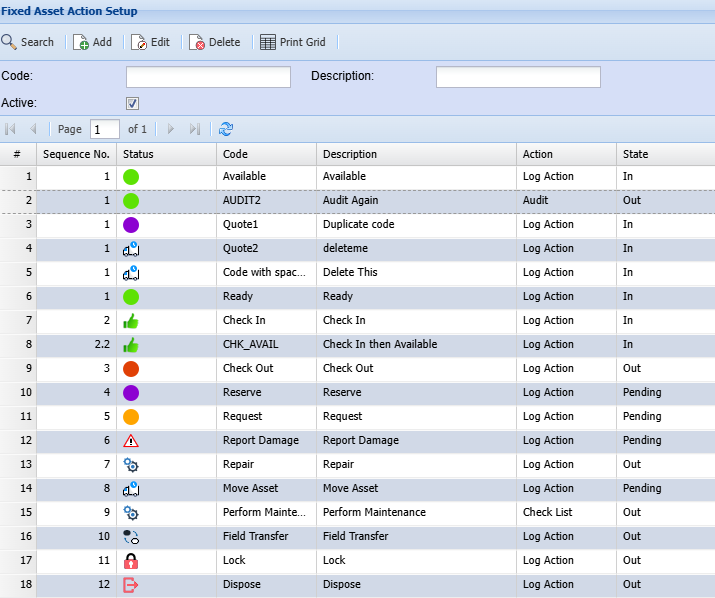Add a new fixed asset action
Screen dimensions: 715x598
92,42
